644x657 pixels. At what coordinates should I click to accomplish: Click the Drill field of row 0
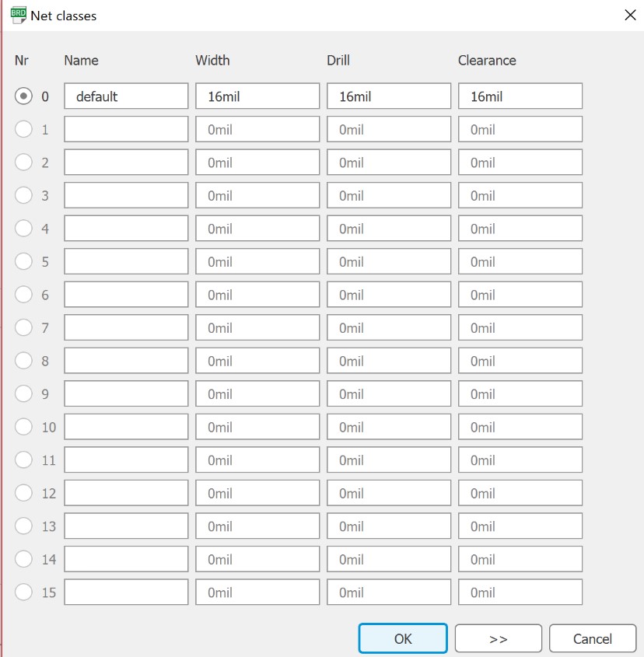389,96
